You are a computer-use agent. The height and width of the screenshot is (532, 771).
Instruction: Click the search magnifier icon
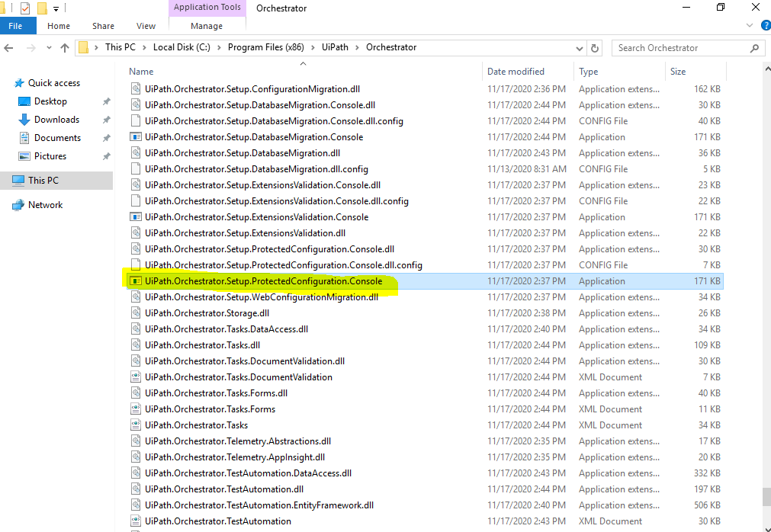pyautogui.click(x=755, y=48)
